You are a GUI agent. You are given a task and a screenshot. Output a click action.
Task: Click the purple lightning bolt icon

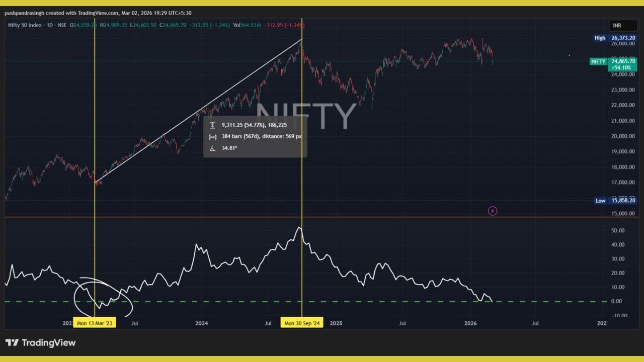click(x=493, y=211)
